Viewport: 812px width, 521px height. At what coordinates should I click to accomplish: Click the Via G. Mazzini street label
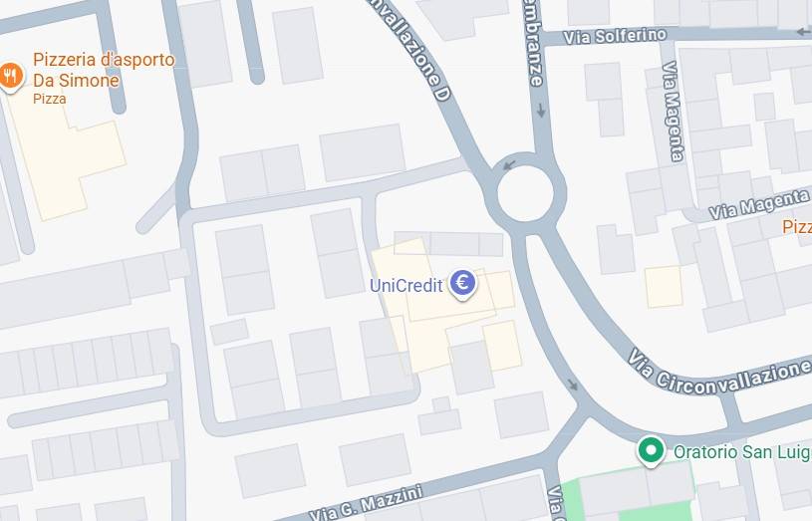coord(366,502)
